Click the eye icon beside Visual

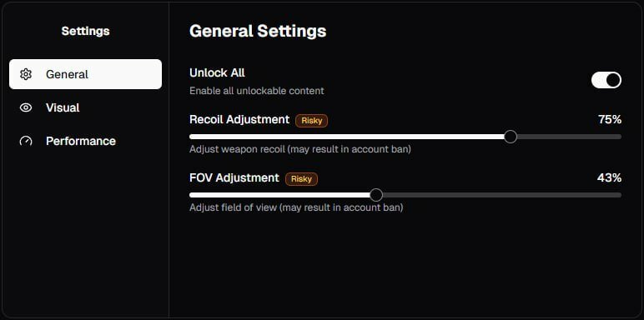pos(26,107)
